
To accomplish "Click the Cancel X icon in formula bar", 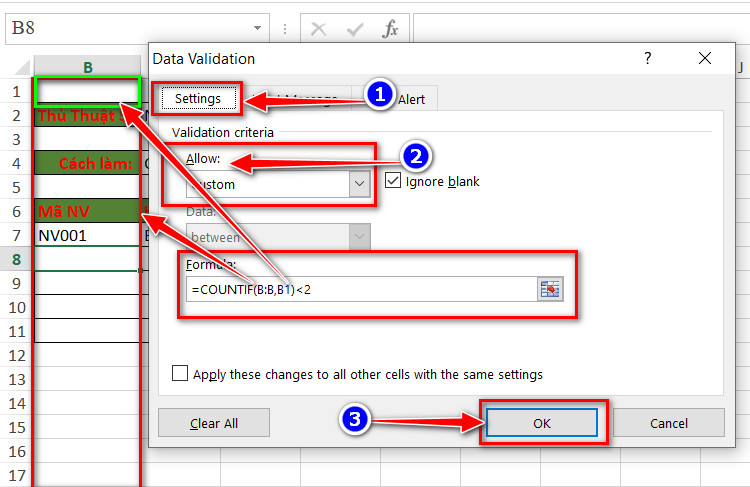I will (x=319, y=29).
